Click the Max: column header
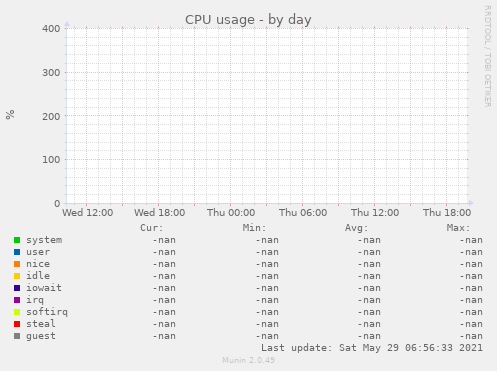 tap(458, 228)
